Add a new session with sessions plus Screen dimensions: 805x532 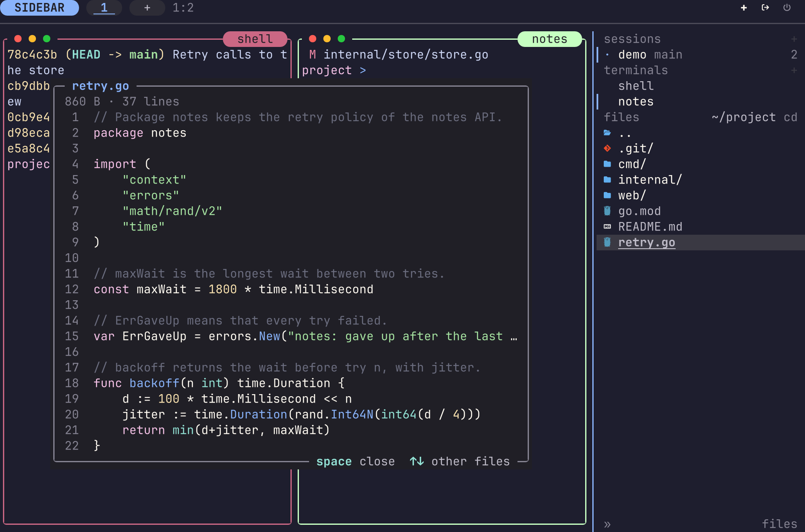tap(794, 39)
